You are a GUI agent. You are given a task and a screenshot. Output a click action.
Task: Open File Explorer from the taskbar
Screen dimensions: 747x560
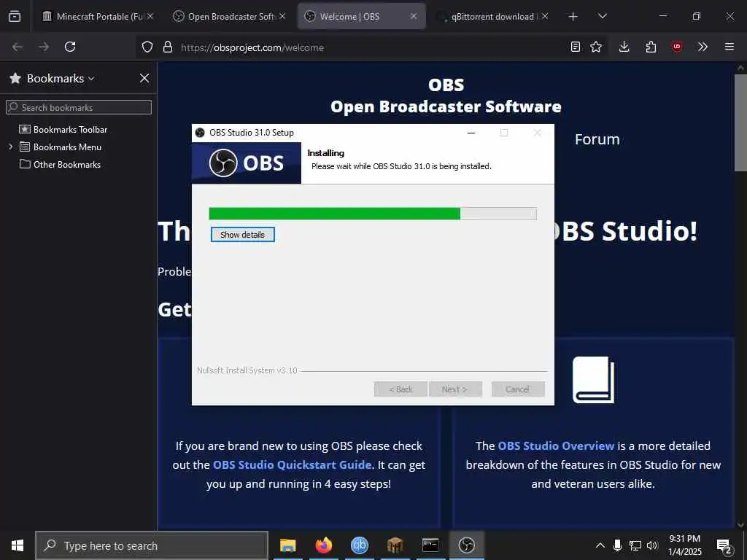tap(287, 545)
